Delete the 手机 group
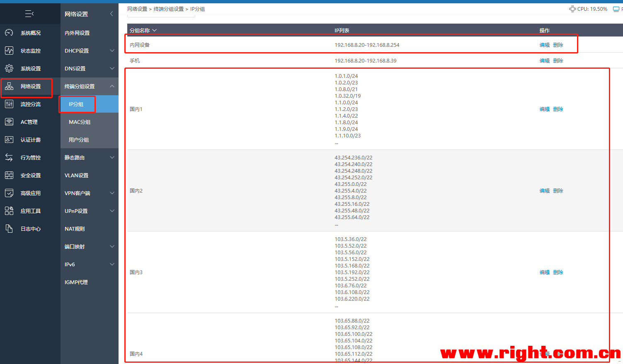623x364 pixels. tap(558, 61)
